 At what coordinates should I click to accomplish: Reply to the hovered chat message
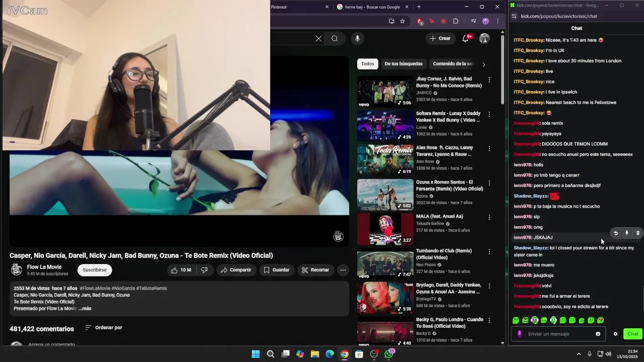616,233
